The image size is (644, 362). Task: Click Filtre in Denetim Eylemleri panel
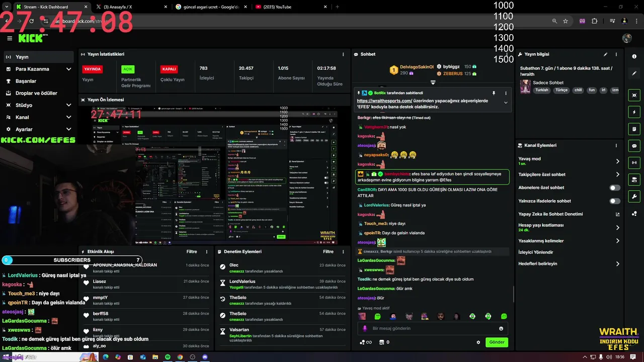point(329,251)
